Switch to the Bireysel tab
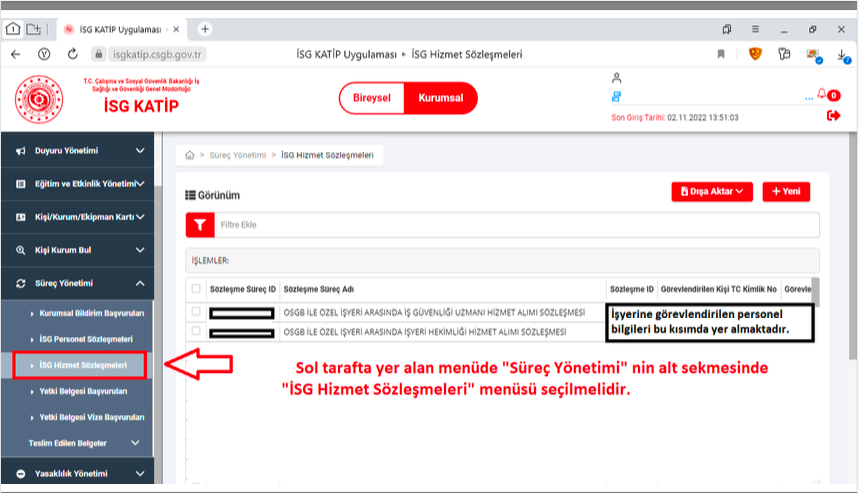The image size is (859, 493). (372, 99)
